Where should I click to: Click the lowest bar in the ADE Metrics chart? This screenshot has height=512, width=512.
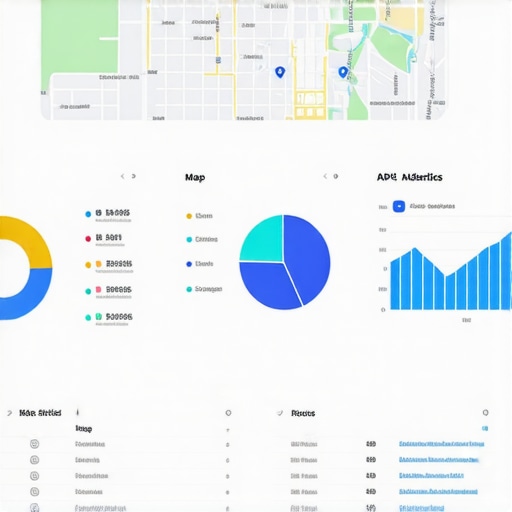tap(450, 292)
